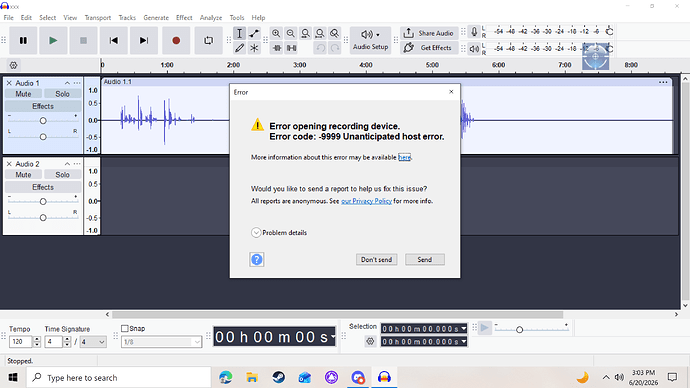Click the blue help question mark icon
This screenshot has height=388, width=690.
(257, 260)
